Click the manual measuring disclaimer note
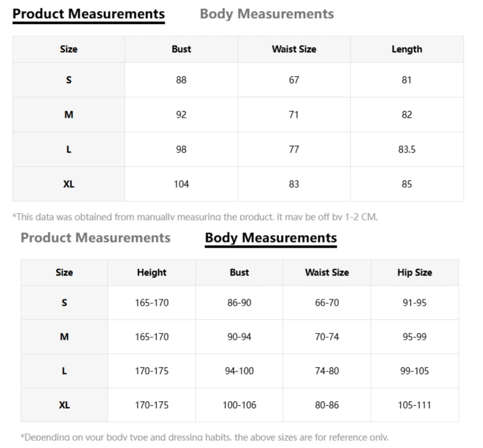The width and height of the screenshot is (483, 448). point(195,217)
